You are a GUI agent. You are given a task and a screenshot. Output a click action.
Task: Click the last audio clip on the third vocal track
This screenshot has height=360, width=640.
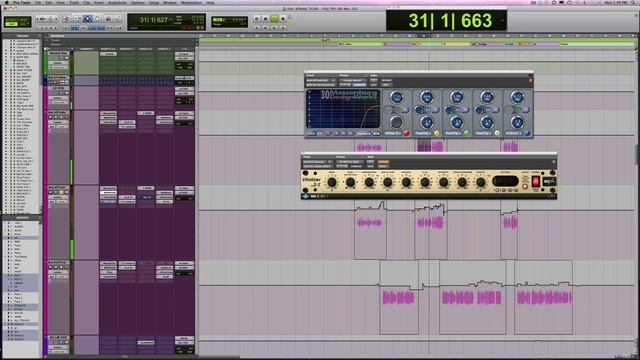[x=544, y=298]
